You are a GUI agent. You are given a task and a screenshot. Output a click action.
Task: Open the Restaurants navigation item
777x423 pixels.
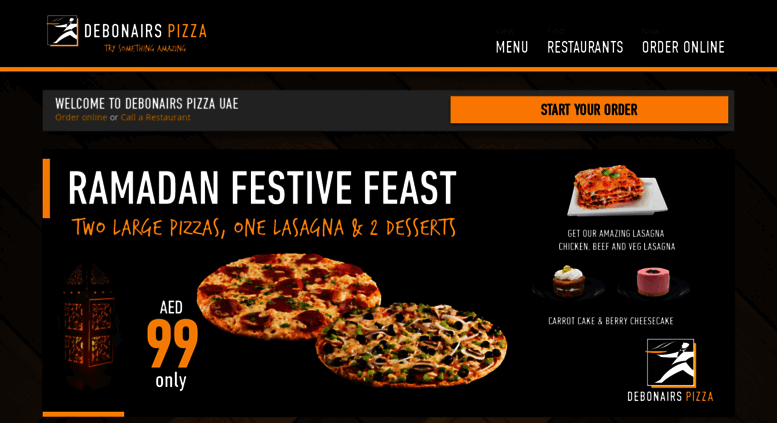point(585,47)
